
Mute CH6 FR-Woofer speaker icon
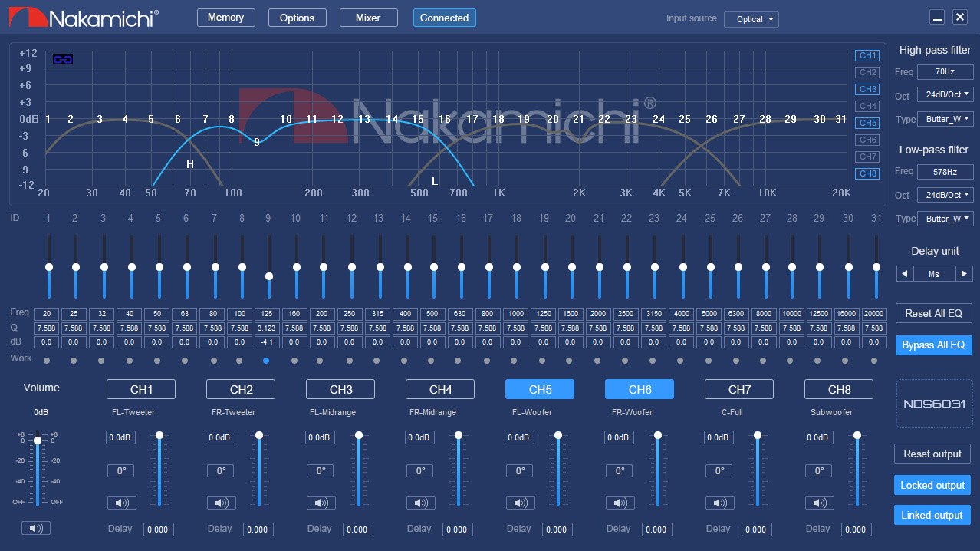pos(620,503)
